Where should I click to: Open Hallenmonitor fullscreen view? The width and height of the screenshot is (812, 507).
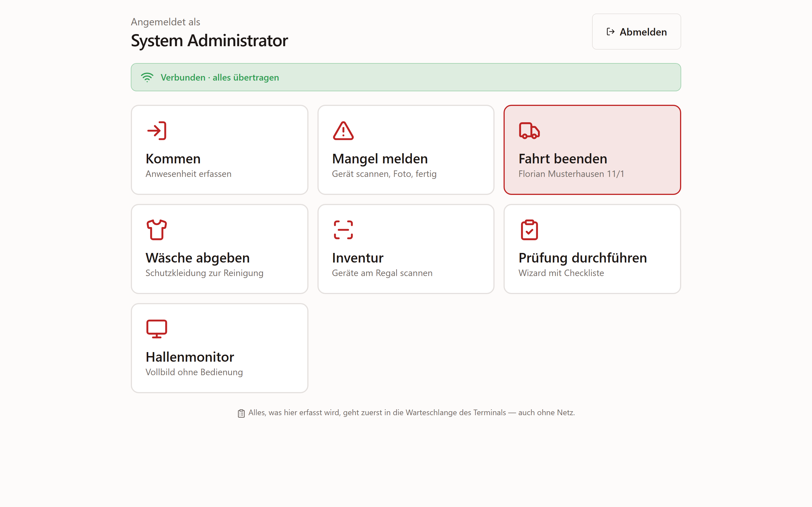pos(219,348)
